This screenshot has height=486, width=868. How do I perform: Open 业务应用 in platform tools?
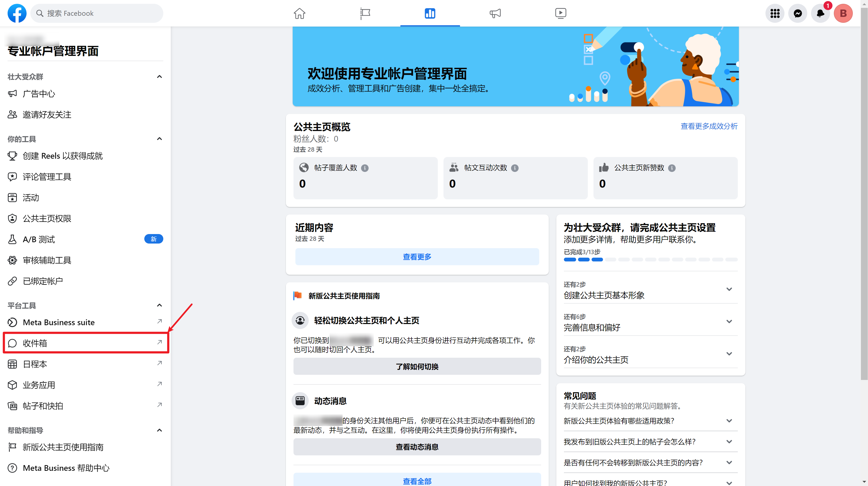pos(85,385)
